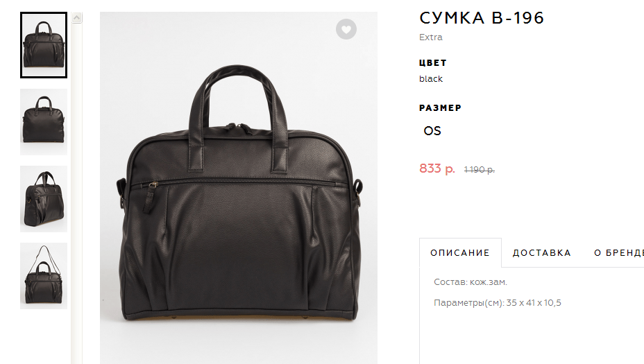Screen dimensions: 644x364
Task: Click the 833 р. sale price
Action: tap(437, 168)
